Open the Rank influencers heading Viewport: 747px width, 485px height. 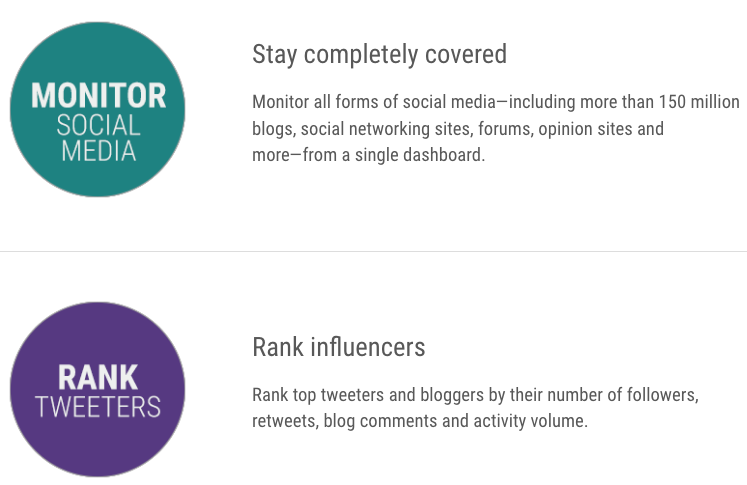(339, 347)
